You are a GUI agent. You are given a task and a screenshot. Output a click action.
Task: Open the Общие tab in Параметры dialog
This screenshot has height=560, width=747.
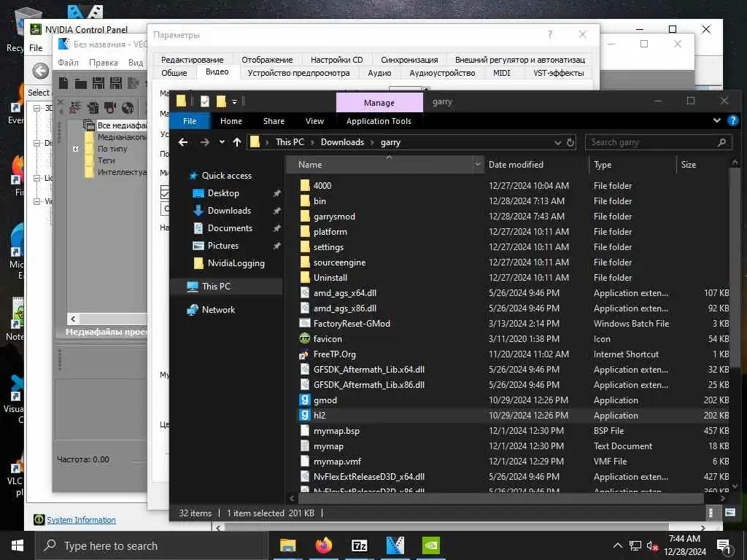(174, 73)
